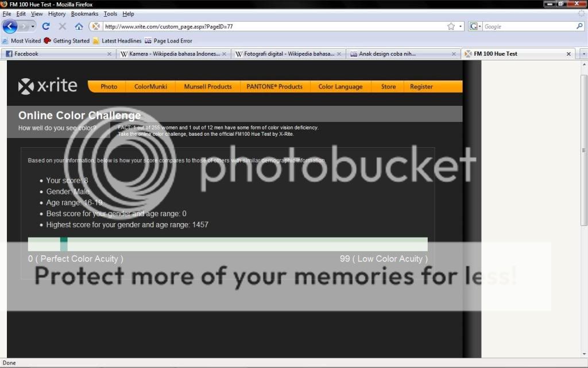Screen dimensions: 588x368
Task: Click the search magnifier icon
Action: (579, 26)
